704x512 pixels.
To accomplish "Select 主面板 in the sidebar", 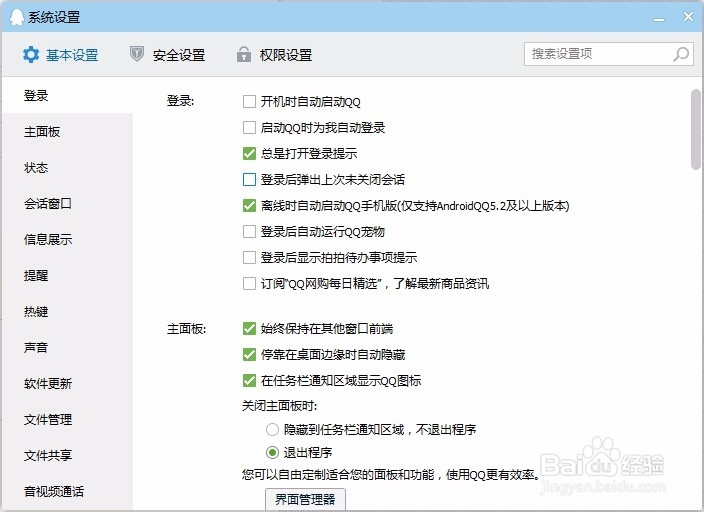I will coord(67,132).
